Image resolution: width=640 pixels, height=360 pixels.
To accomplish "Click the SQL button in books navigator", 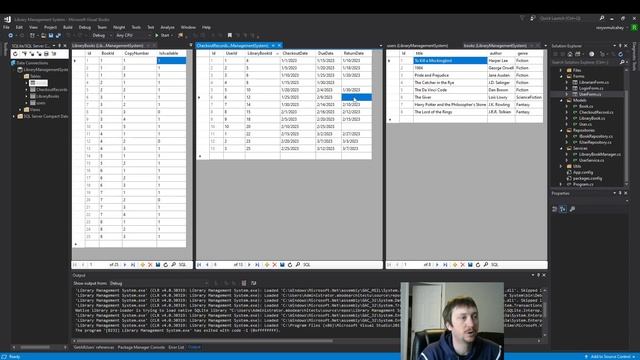I will 495,265.
